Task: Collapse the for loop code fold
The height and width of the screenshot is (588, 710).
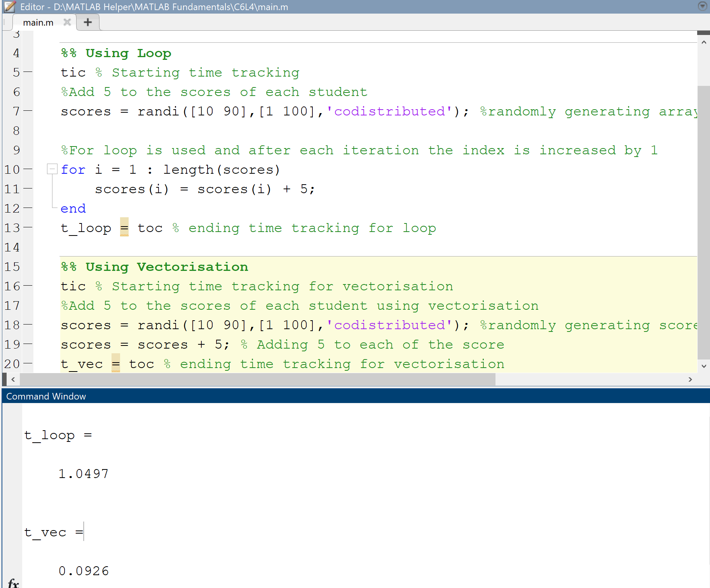Action: [x=52, y=169]
